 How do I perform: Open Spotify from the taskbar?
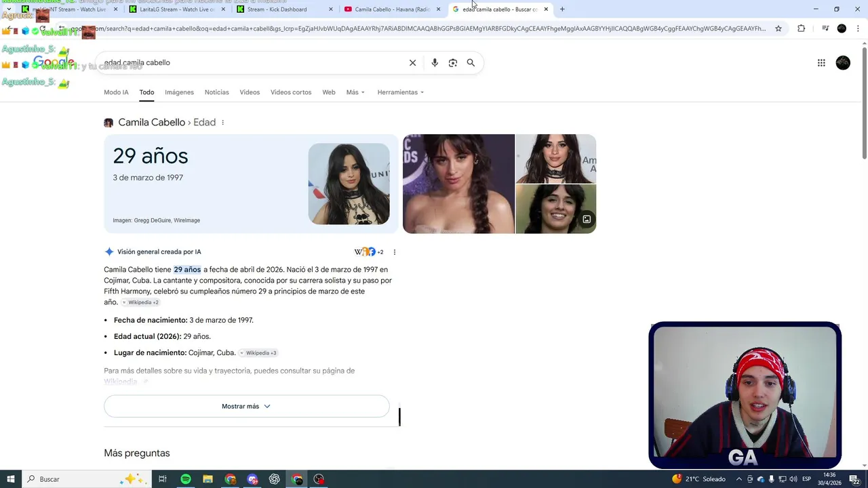click(x=186, y=479)
